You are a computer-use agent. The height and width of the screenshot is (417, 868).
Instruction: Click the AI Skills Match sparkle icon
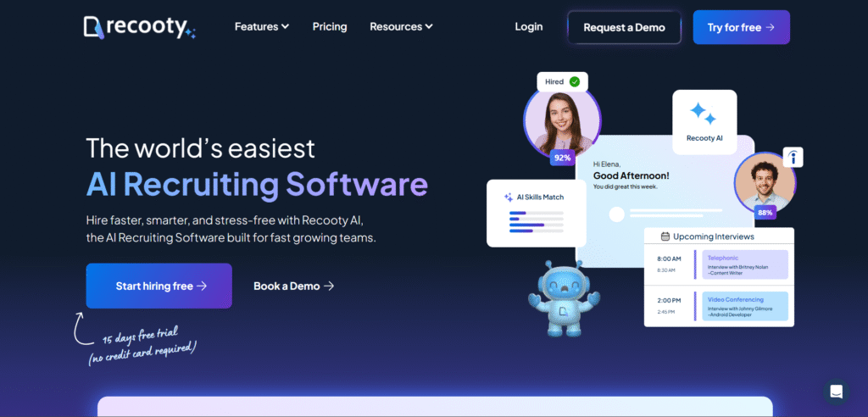[x=509, y=197]
